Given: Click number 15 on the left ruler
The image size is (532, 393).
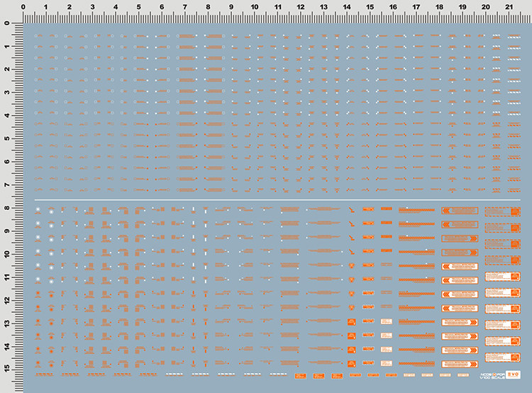Looking at the screenshot, I should pos(7,369).
